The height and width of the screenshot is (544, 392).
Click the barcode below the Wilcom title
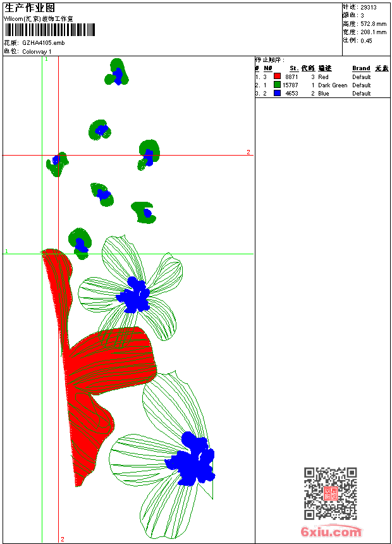pos(49,30)
